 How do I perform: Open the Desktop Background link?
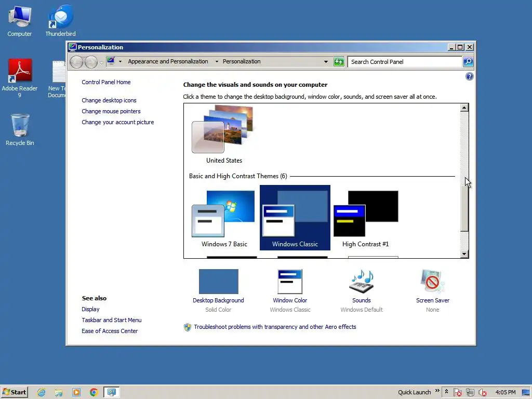[x=218, y=300]
